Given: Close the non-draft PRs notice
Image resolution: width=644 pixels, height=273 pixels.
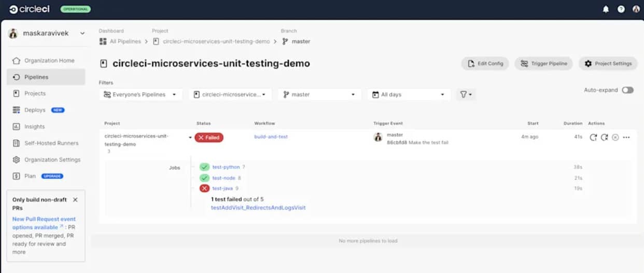Looking at the screenshot, I should point(75,199).
